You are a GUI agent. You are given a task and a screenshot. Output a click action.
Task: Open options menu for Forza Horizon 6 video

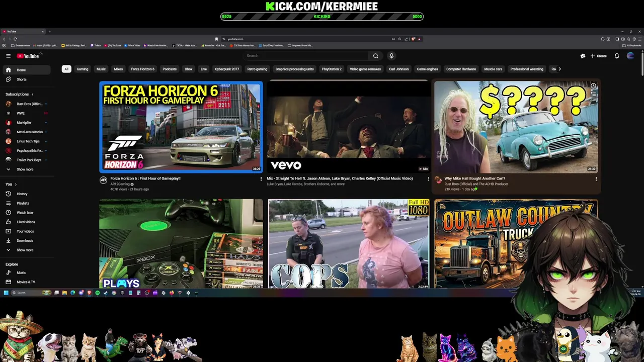tap(261, 178)
